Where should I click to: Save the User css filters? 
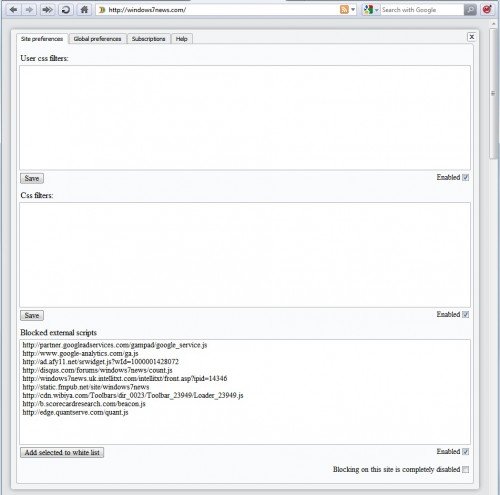(32, 178)
